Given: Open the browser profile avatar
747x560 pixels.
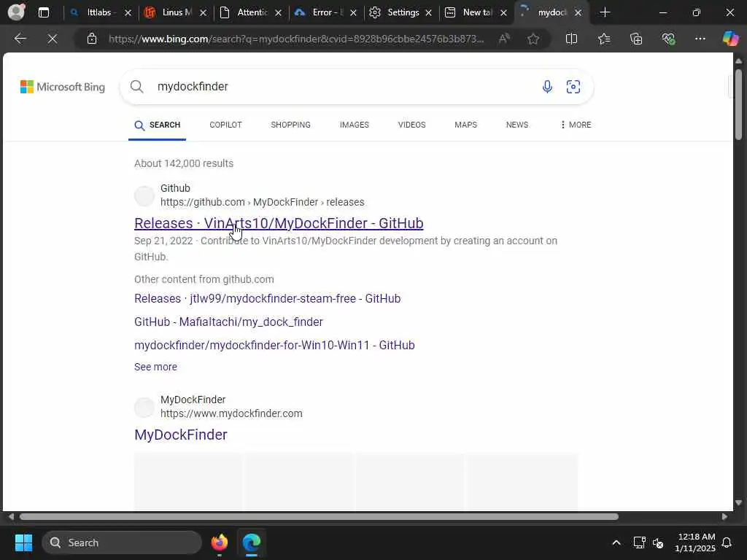Looking at the screenshot, I should [x=17, y=12].
